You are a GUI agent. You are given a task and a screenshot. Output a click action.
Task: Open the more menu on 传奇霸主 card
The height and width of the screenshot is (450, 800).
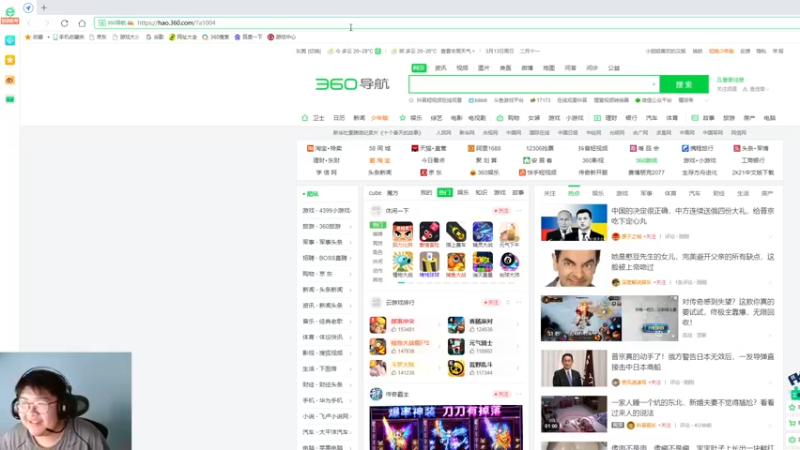click(519, 394)
